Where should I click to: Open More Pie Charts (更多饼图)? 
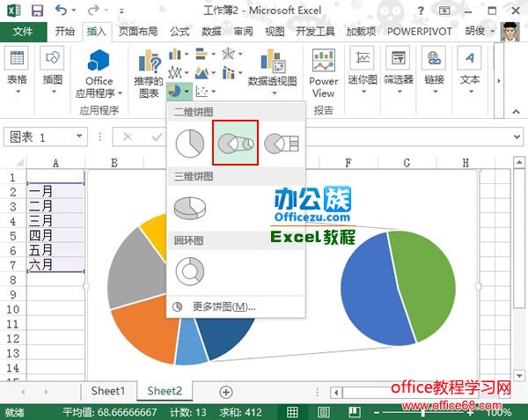click(x=224, y=306)
